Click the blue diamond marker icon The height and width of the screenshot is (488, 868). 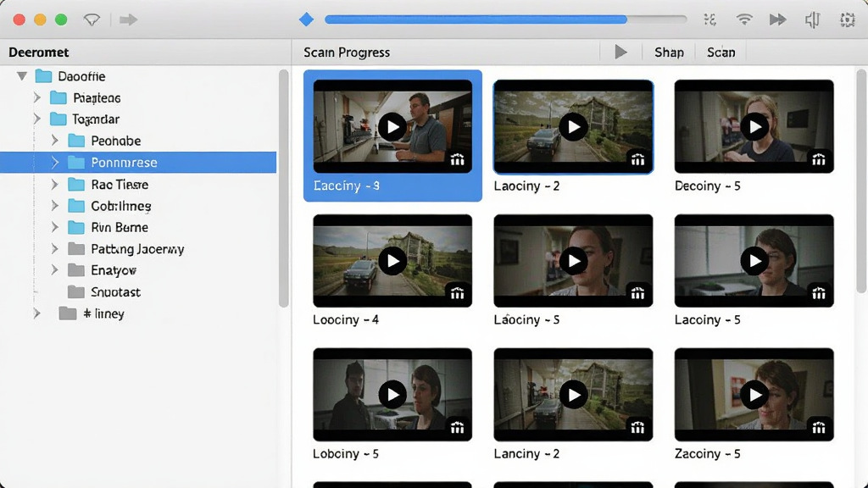306,19
